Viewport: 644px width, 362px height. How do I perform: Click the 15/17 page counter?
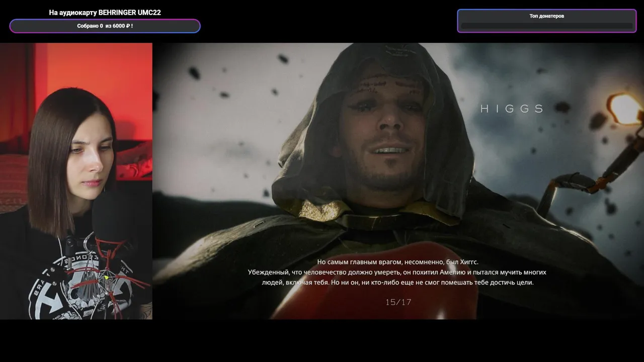tap(398, 302)
